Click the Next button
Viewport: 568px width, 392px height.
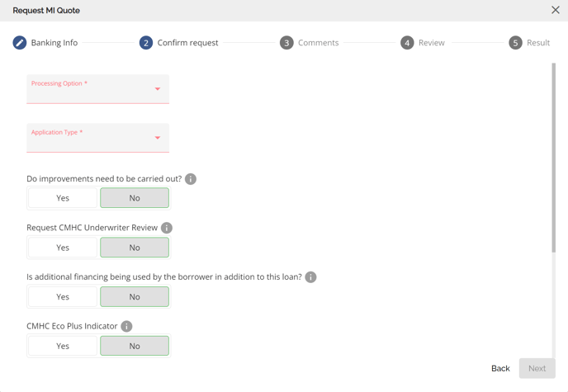click(x=537, y=368)
